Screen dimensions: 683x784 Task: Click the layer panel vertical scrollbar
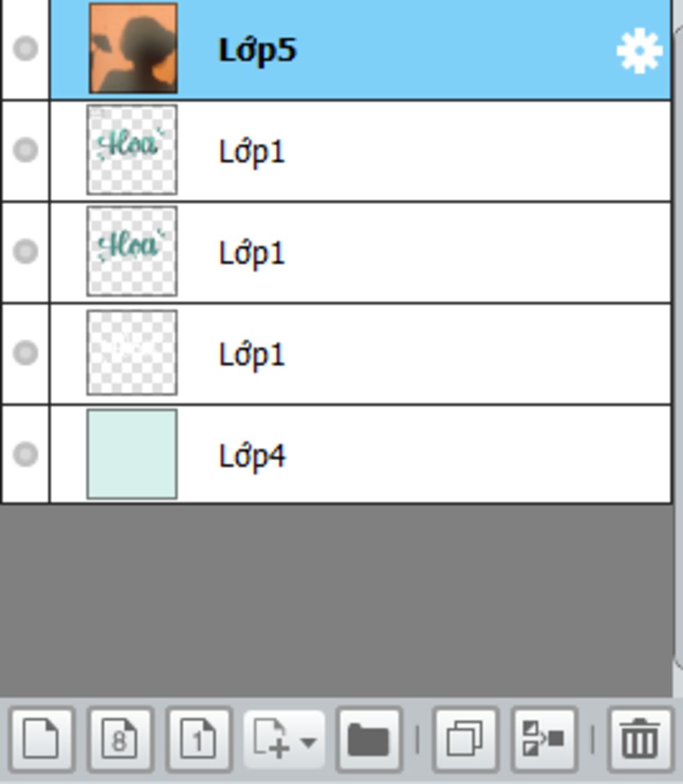click(678, 345)
